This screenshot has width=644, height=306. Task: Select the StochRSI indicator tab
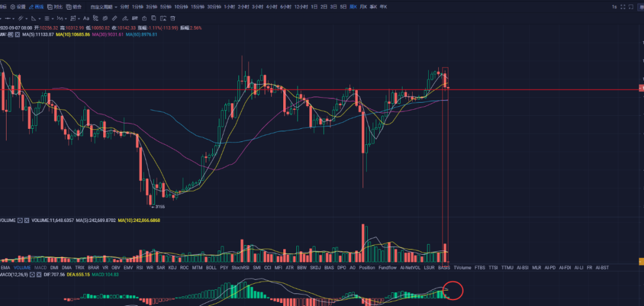(240, 267)
